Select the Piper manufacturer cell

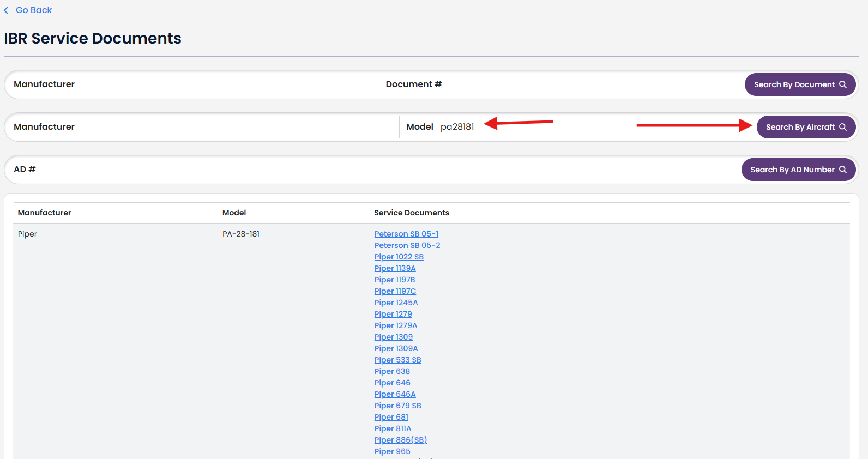[x=27, y=234]
